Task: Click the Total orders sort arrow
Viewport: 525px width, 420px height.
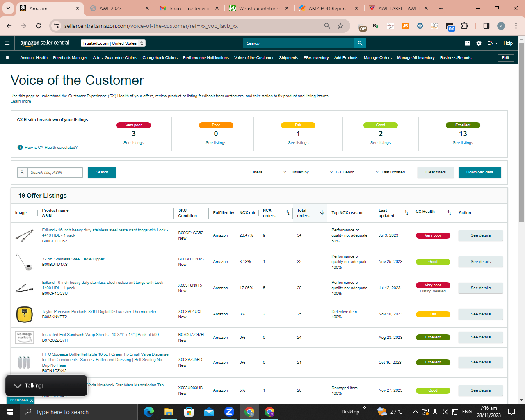Action: 322,212
